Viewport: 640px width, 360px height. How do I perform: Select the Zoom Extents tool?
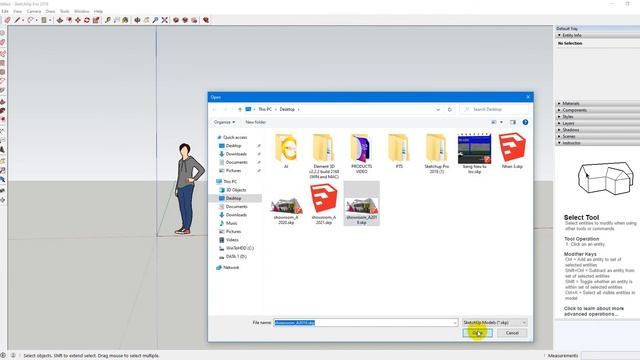click(164, 20)
